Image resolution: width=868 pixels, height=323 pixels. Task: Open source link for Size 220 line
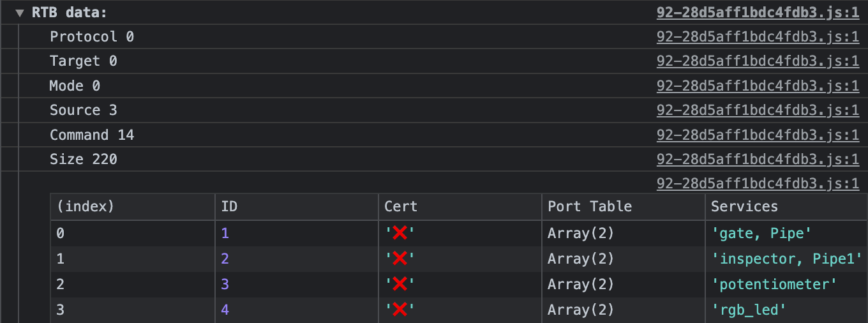(758, 160)
